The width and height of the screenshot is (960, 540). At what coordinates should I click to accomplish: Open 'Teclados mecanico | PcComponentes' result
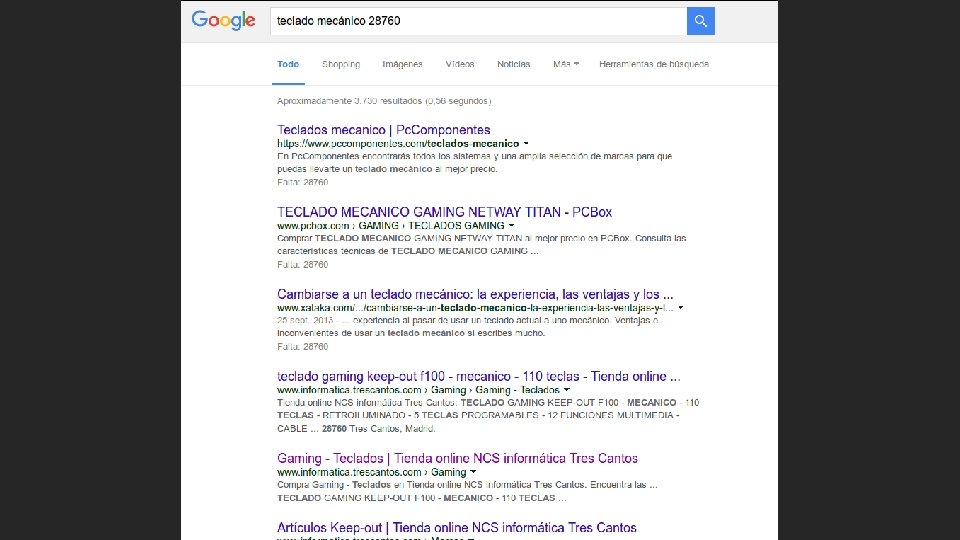tap(383, 130)
